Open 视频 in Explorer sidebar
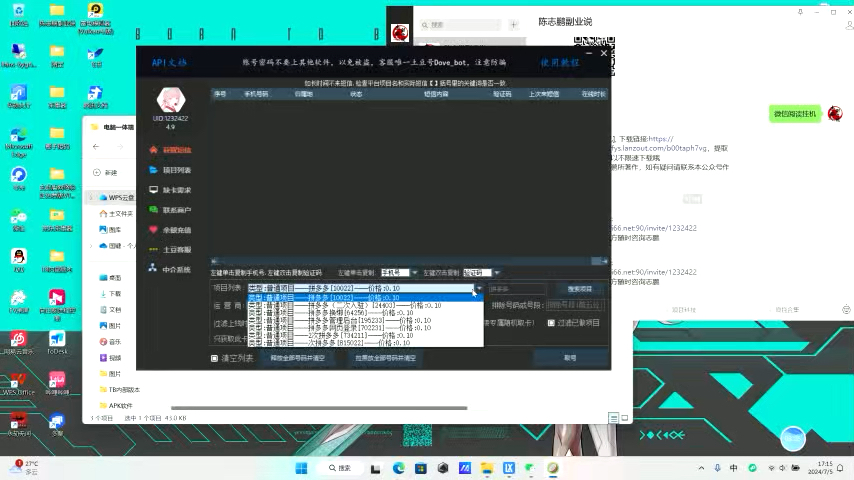Screen dimensions: 854x480 [x=111, y=358]
